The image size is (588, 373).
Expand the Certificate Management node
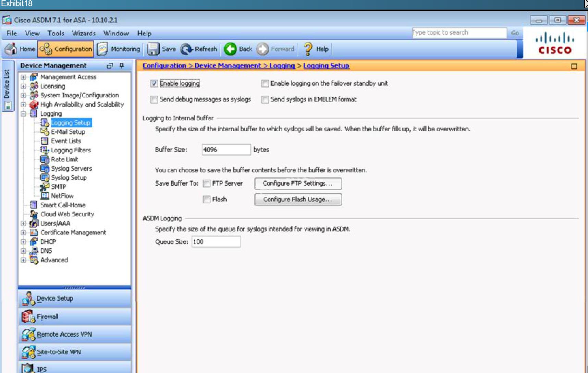[x=23, y=232]
